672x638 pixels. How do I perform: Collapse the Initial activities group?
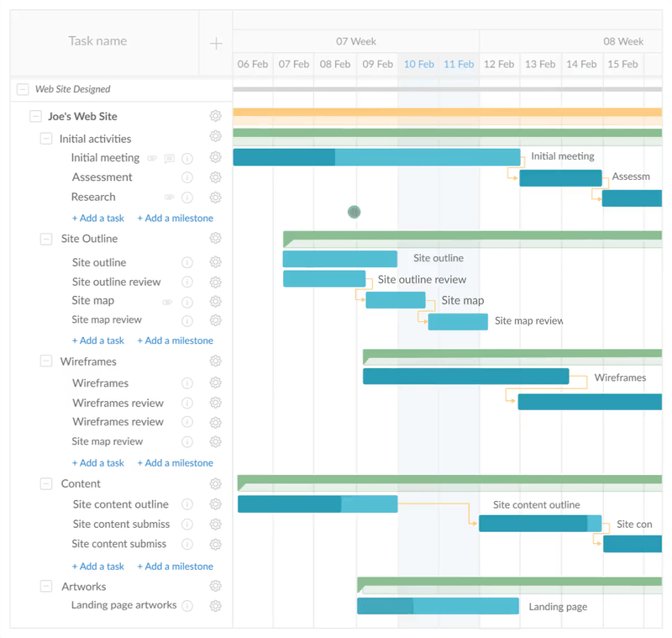tap(46, 139)
